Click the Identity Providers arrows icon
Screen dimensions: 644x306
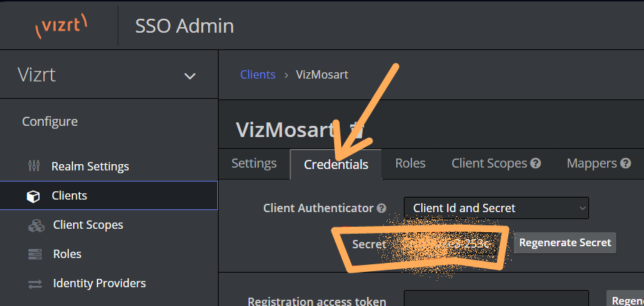(x=35, y=284)
